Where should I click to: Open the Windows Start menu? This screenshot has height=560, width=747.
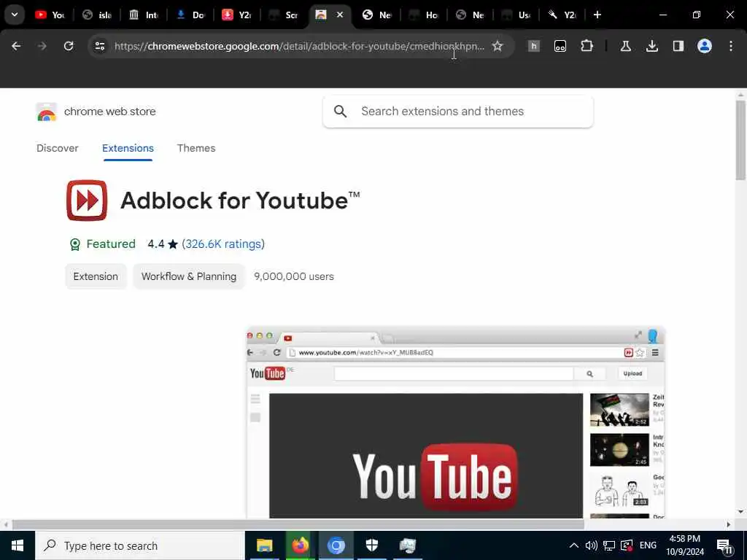point(18,545)
